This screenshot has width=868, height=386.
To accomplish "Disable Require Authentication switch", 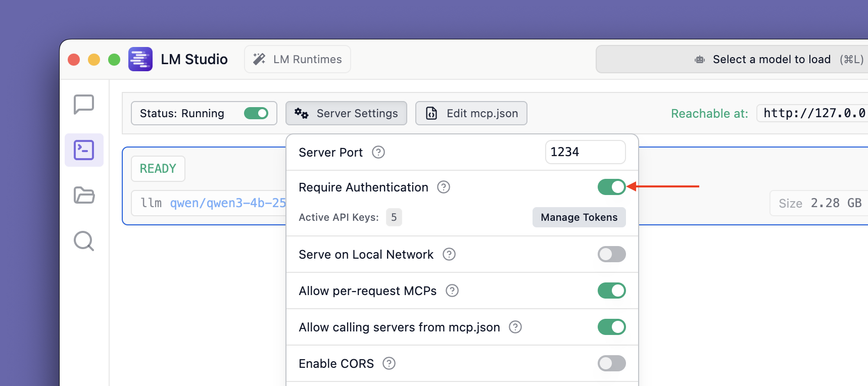I will coord(611,187).
